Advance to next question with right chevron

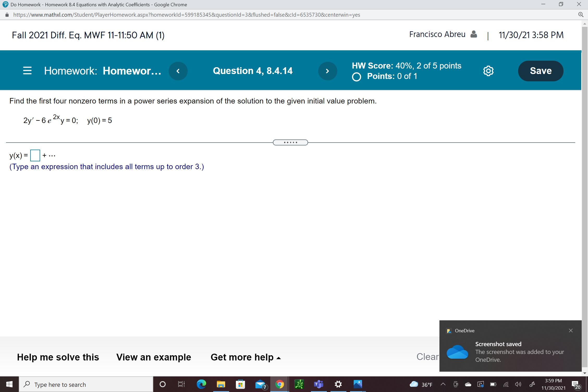[328, 71]
